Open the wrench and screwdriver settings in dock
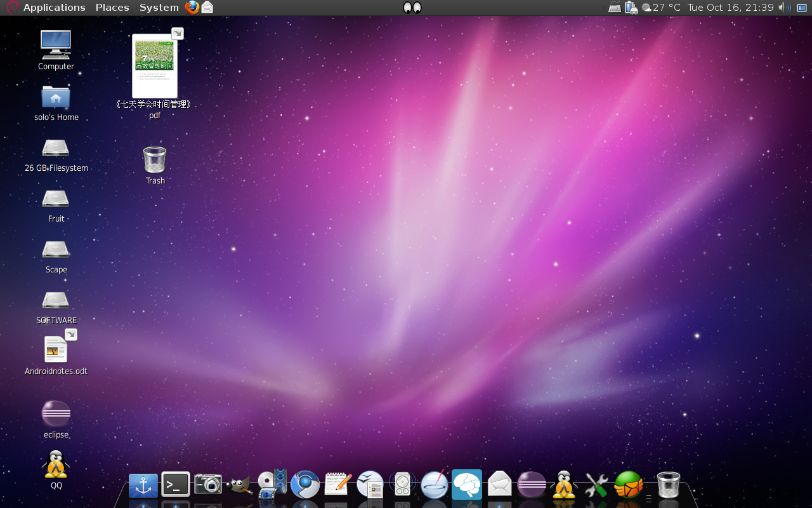This screenshot has width=812, height=508. click(x=596, y=486)
